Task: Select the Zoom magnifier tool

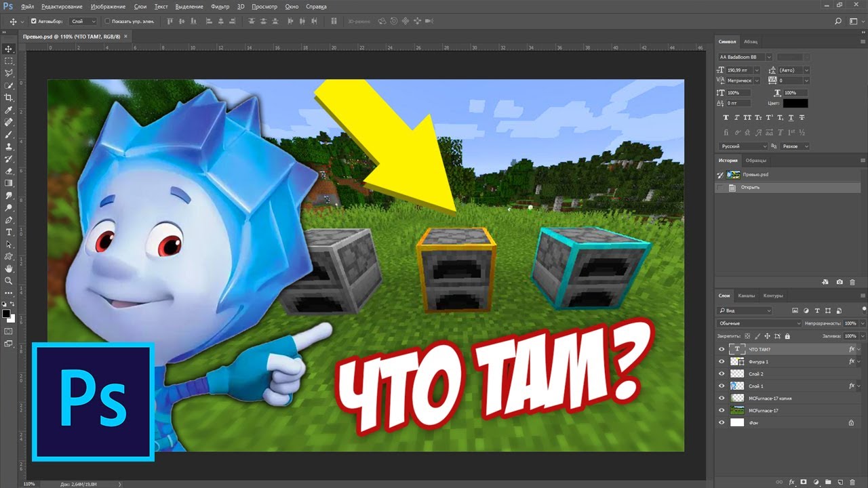Action: [x=9, y=281]
